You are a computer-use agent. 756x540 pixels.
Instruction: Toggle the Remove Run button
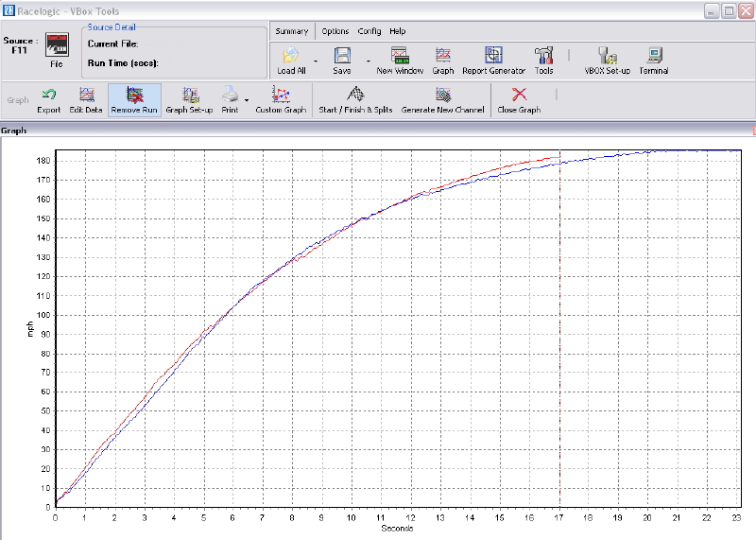coord(134,99)
